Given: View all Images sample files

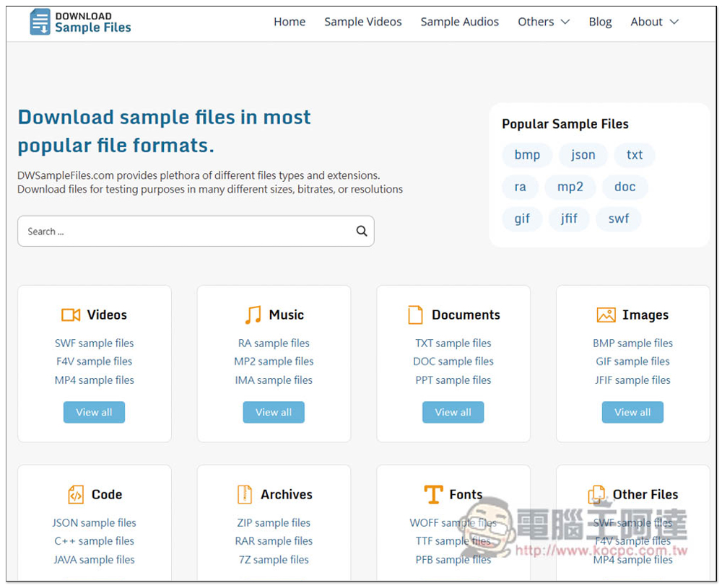Looking at the screenshot, I should pos(632,412).
